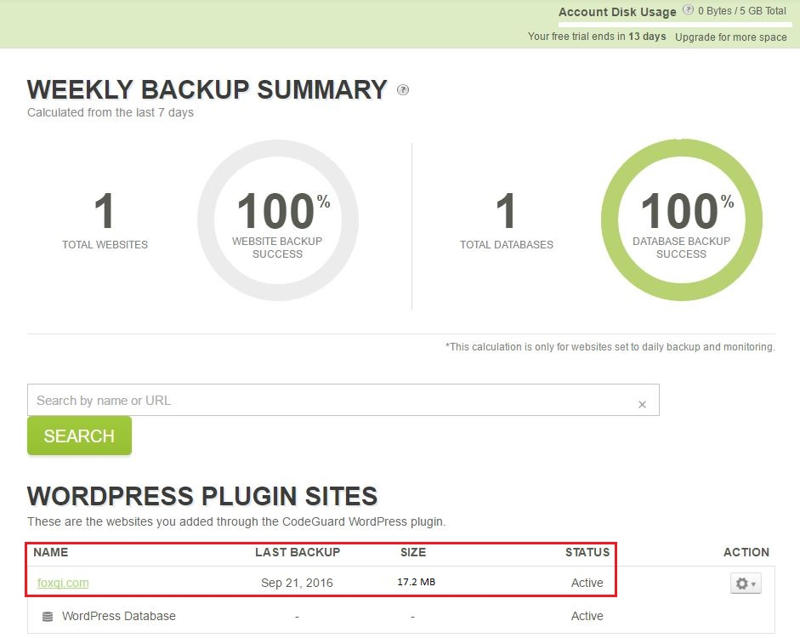Click the green Database Backup Success chart
The width and height of the screenshot is (800, 638).
coord(681,221)
